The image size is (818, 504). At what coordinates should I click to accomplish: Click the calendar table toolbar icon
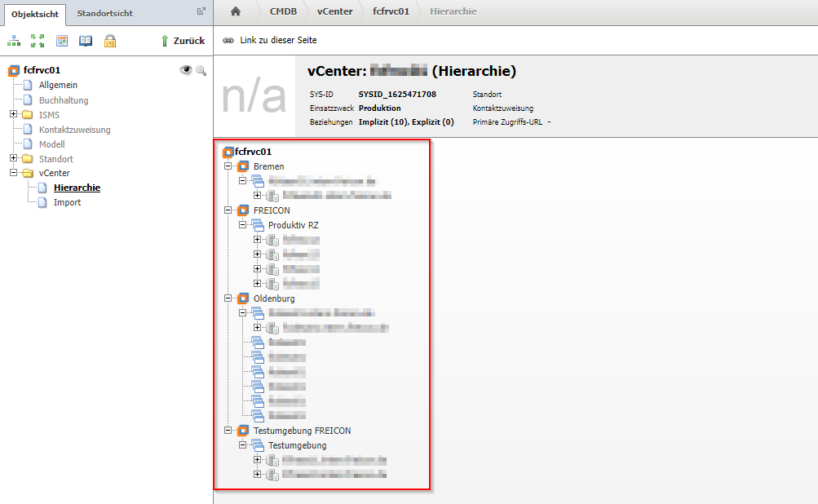pos(62,41)
